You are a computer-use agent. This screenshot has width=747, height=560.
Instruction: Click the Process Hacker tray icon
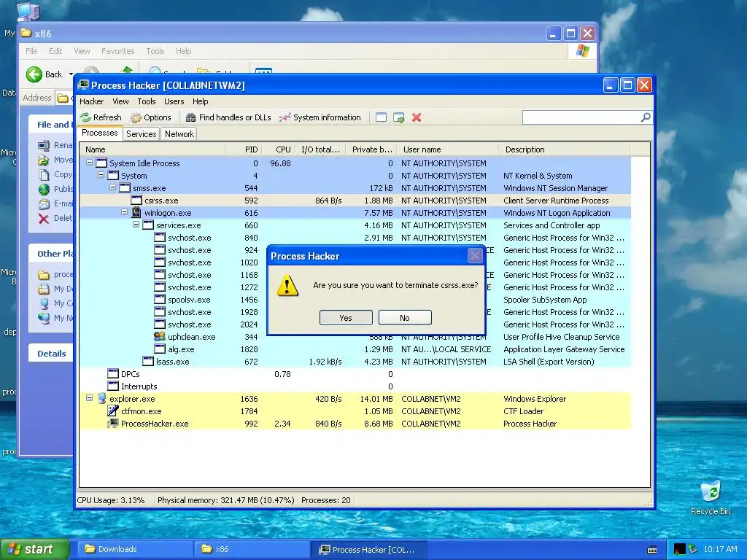[x=680, y=549]
